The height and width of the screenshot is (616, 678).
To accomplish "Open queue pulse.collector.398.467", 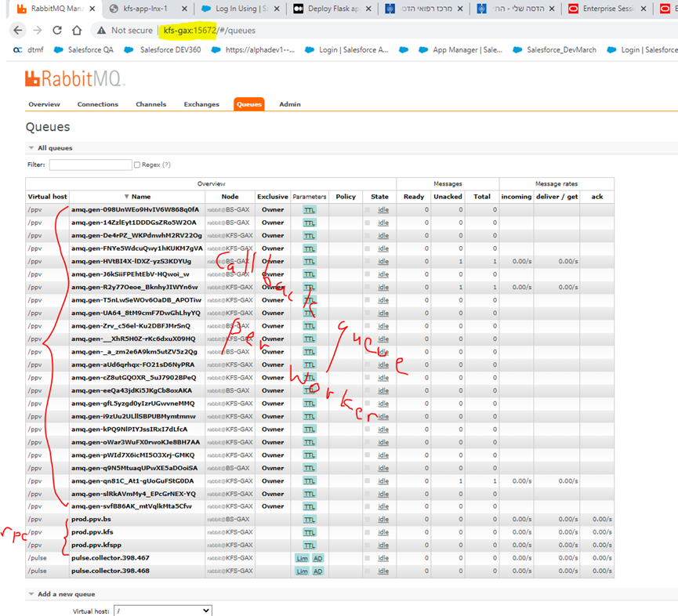I will 111,558.
